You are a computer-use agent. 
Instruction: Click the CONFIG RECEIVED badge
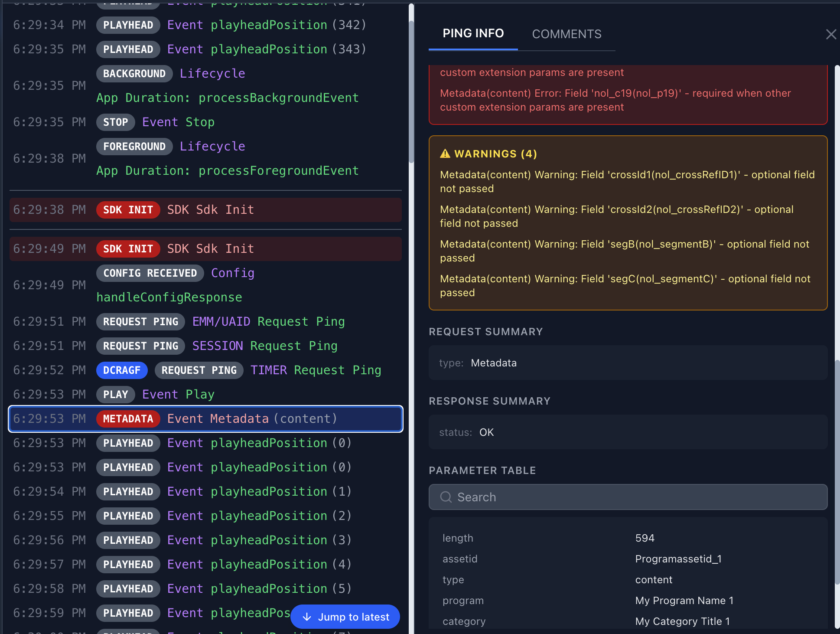pyautogui.click(x=150, y=273)
